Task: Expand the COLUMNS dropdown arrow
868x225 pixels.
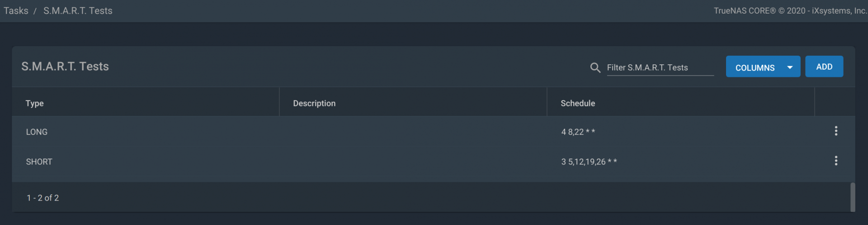Action: click(x=790, y=67)
